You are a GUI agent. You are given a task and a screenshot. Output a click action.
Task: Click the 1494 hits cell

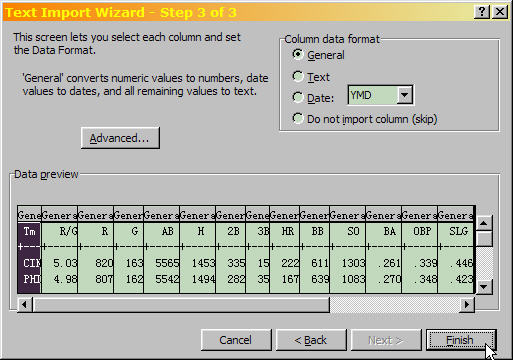[203, 279]
